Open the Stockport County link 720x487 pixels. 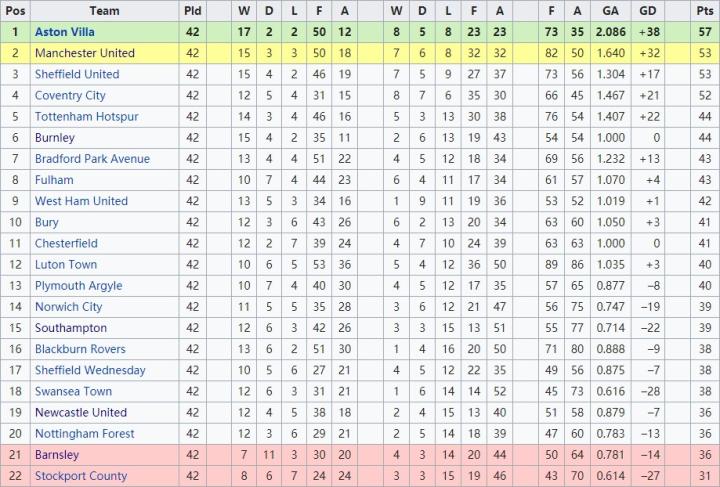point(81,476)
